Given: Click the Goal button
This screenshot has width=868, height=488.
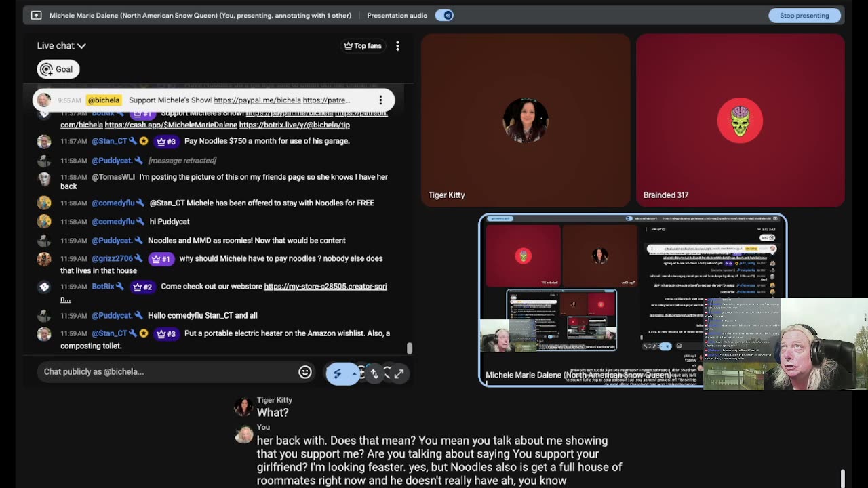Looking at the screenshot, I should pos(58,69).
